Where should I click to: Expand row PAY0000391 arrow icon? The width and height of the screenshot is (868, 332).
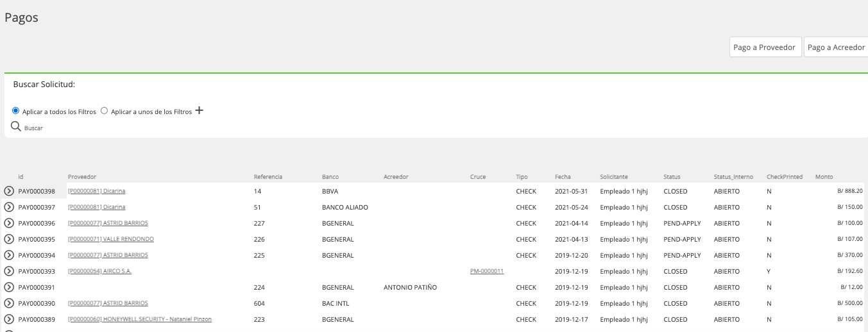[x=9, y=287]
